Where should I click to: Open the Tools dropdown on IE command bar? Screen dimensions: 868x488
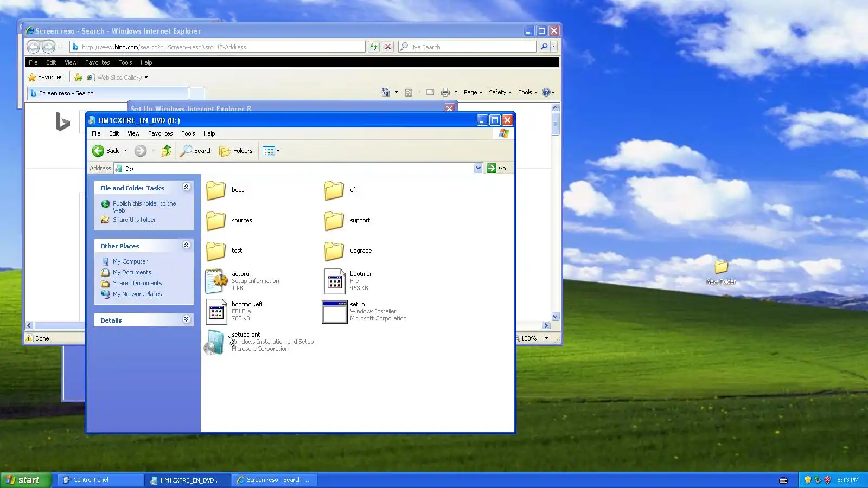[x=527, y=92]
